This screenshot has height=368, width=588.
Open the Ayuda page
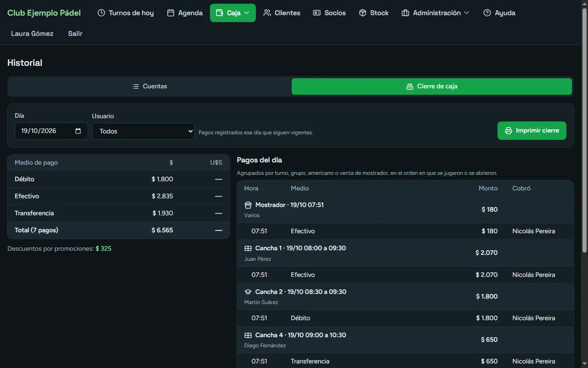[x=499, y=13]
